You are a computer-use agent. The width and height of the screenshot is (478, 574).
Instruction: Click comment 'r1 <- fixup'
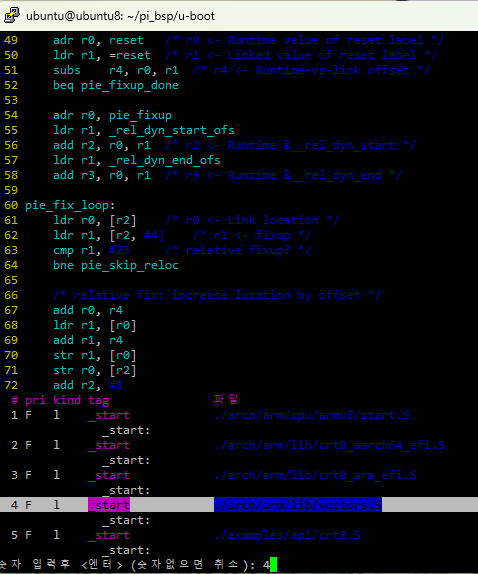(x=252, y=235)
